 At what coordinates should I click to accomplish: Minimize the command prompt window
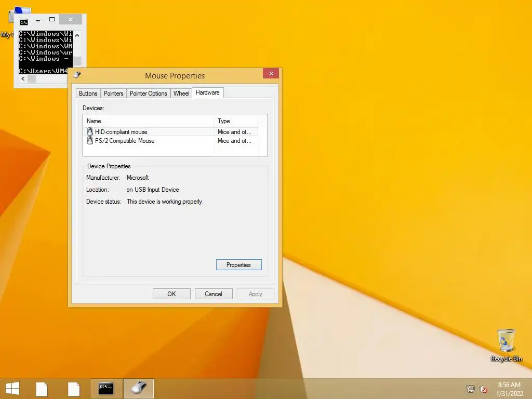point(38,20)
